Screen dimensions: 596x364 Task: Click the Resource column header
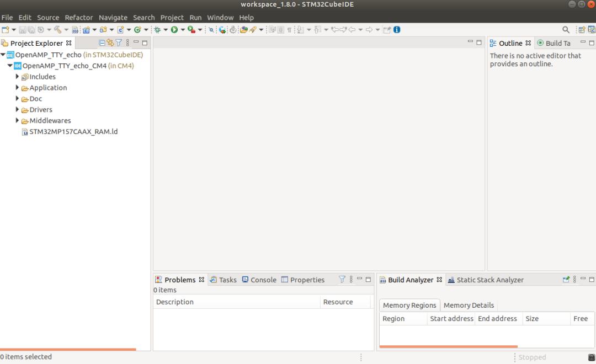[x=345, y=302]
